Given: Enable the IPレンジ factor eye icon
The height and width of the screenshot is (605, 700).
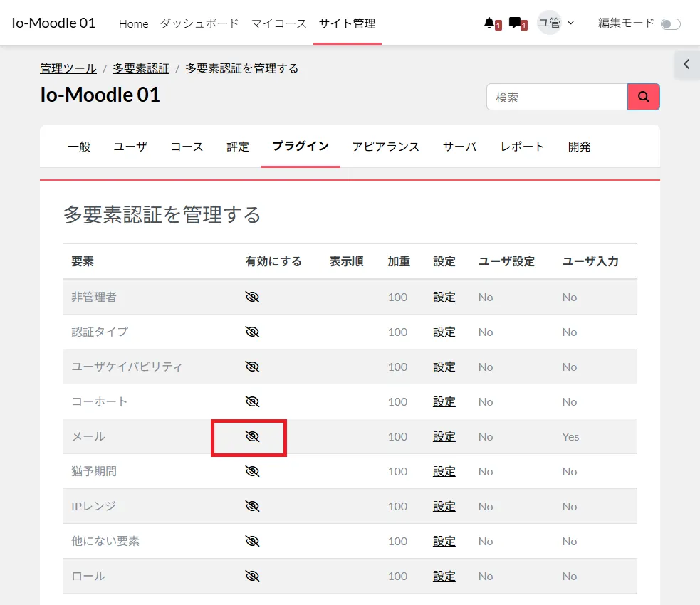Looking at the screenshot, I should tap(252, 506).
